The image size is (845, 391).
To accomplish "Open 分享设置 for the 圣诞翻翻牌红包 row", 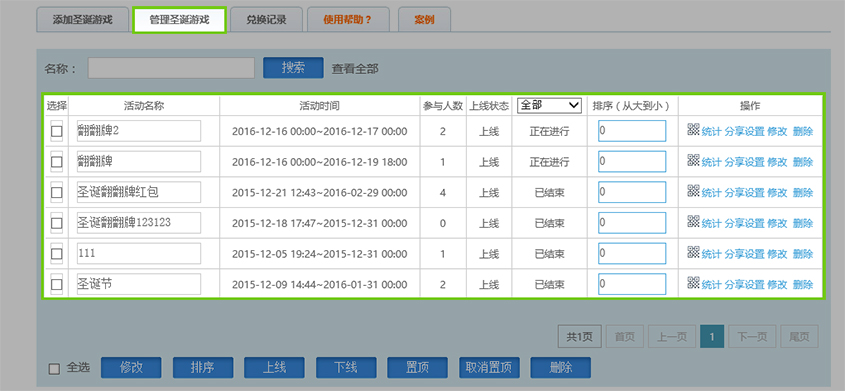I will (x=744, y=193).
